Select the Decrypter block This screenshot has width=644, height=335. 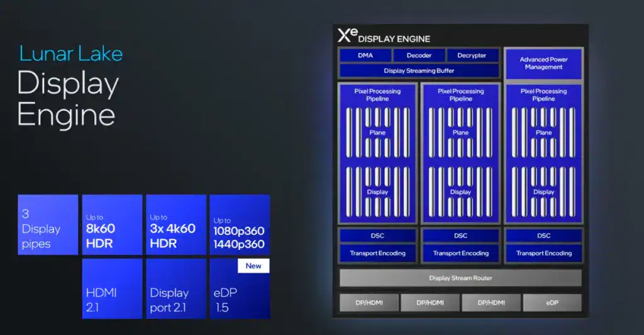(472, 55)
